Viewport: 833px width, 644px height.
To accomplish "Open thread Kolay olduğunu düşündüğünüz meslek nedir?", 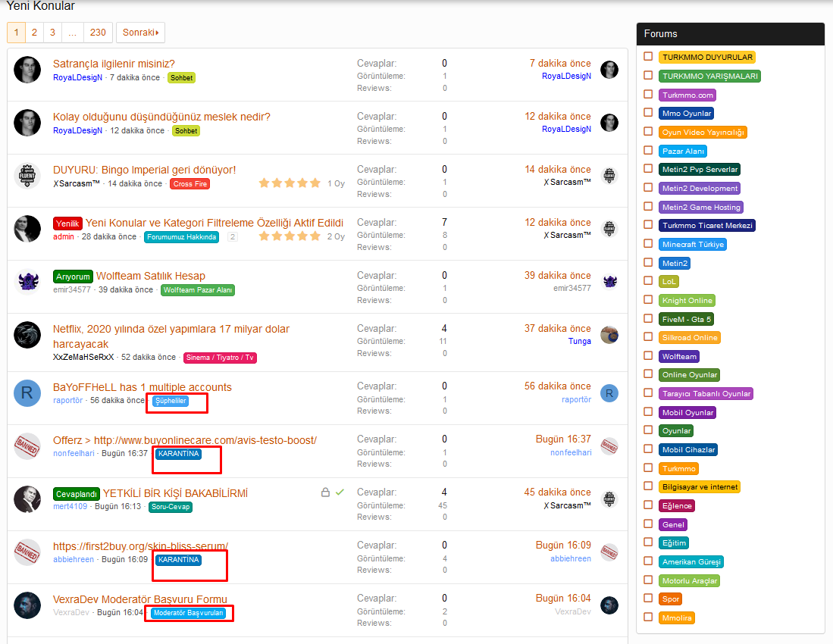I will (x=161, y=117).
